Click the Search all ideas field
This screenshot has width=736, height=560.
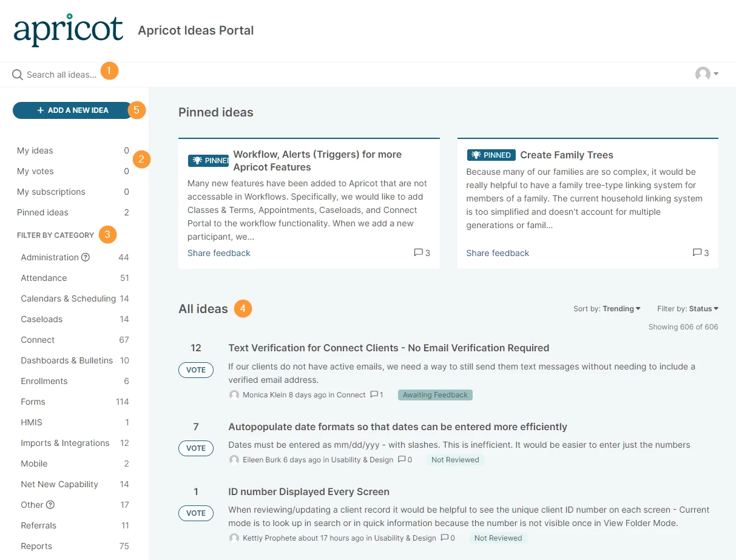(x=61, y=75)
